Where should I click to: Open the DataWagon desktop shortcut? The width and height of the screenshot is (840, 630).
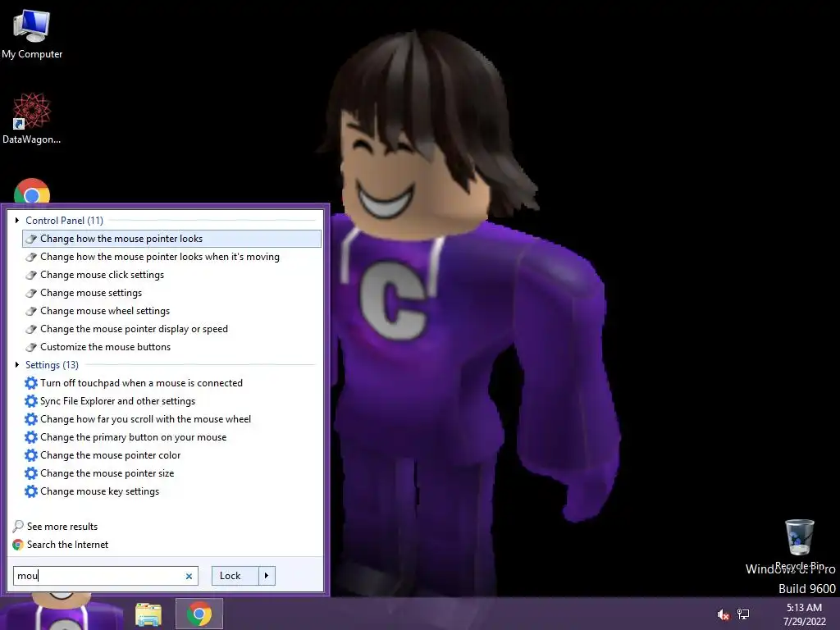[32, 118]
